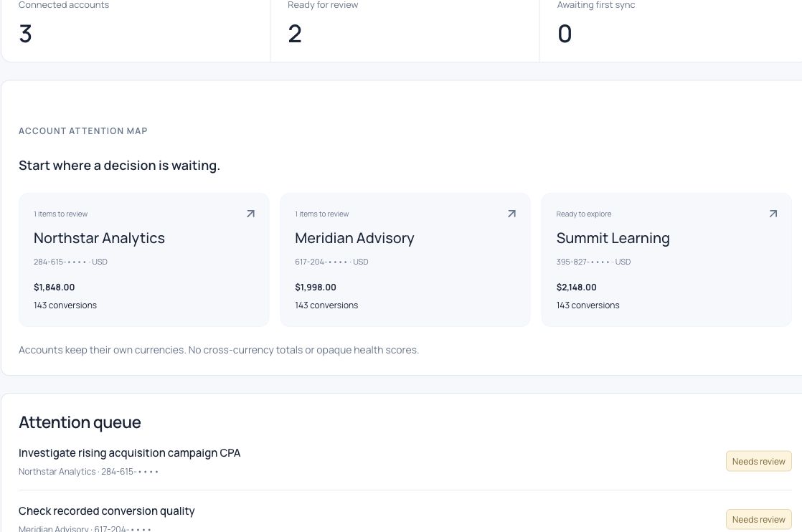Click '143 conversions' on Northstar Analytics card
This screenshot has height=532, width=802.
[x=65, y=305]
